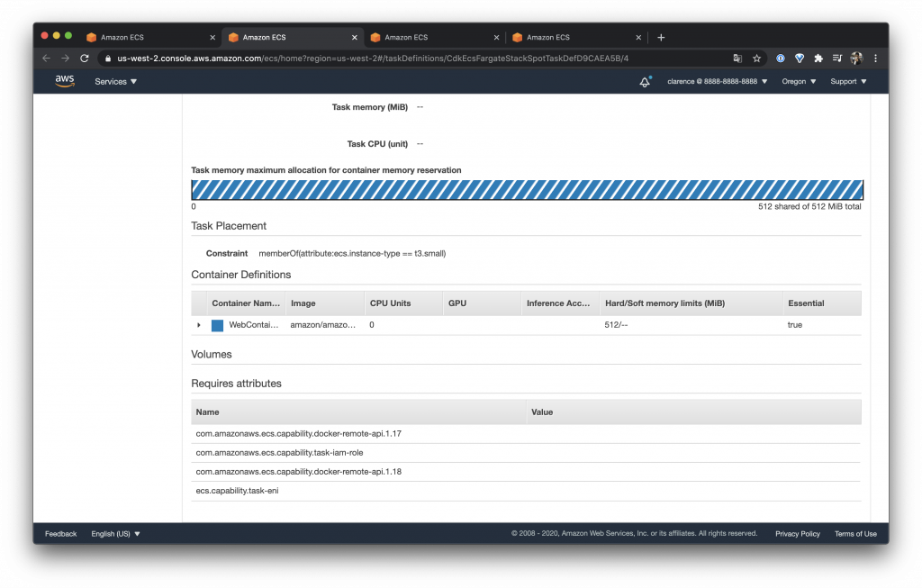
Task: Click the site lock icon in address bar
Action: click(108, 59)
